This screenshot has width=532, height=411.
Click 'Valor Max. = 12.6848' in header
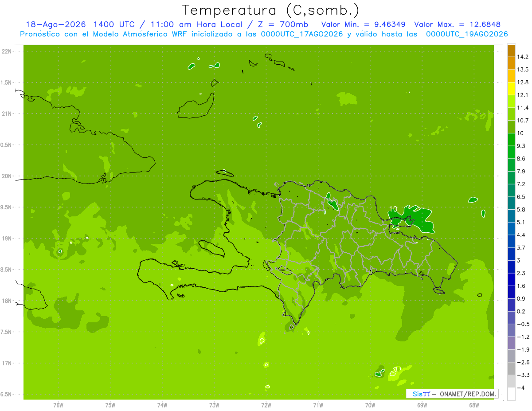(457, 24)
